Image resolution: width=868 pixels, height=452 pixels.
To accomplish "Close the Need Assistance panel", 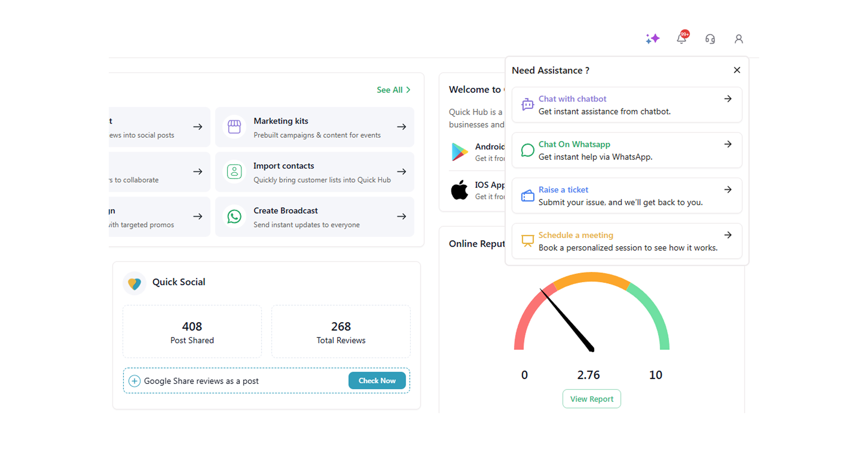I will pos(737,70).
